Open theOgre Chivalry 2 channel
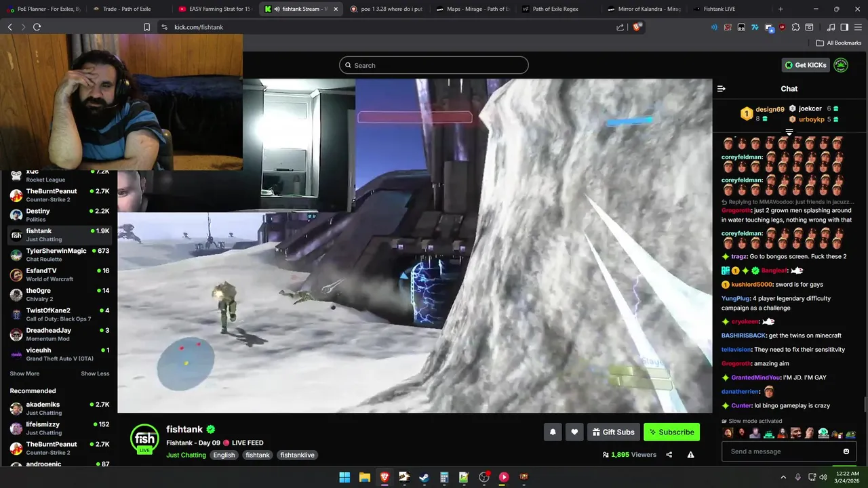The image size is (868, 488). [59, 294]
